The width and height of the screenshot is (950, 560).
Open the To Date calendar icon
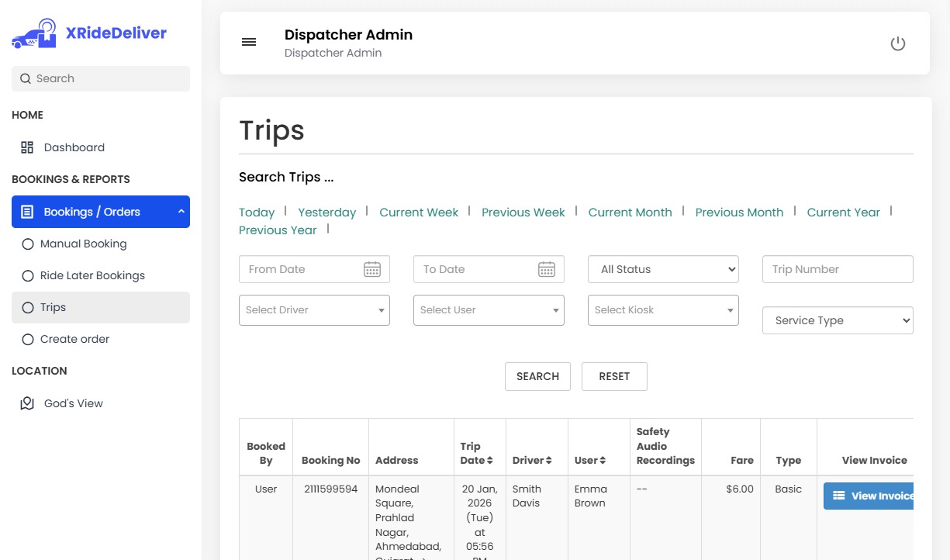tap(547, 269)
